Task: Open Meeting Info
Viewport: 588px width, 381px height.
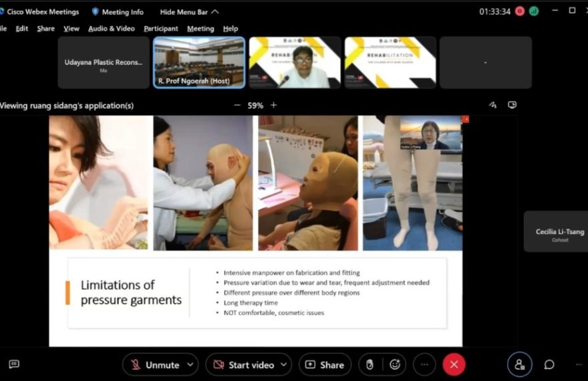Action: click(118, 11)
